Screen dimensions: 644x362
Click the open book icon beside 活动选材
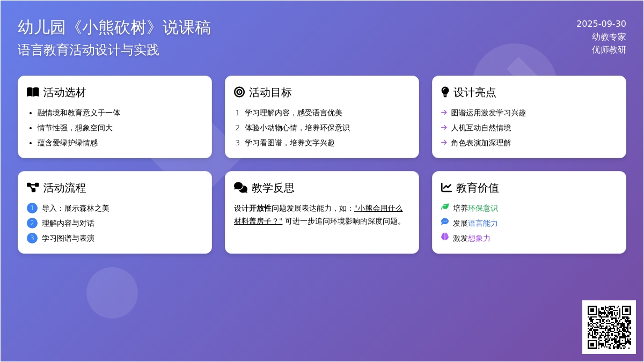pos(33,92)
